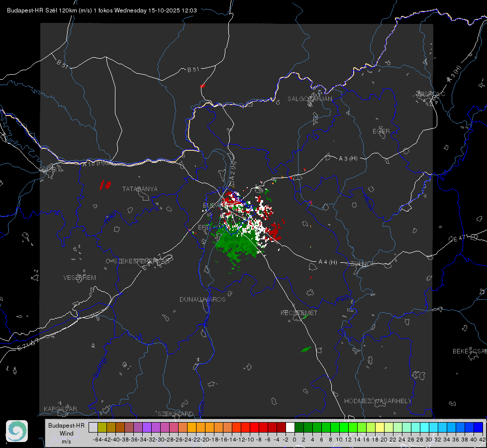This screenshot has height=448, width=487.
Task: Select the EGER city label on the map
Action: [381, 131]
